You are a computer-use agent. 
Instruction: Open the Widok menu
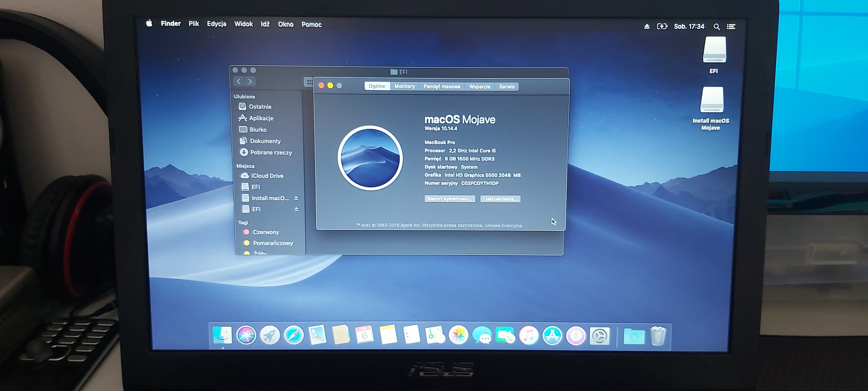click(x=243, y=24)
